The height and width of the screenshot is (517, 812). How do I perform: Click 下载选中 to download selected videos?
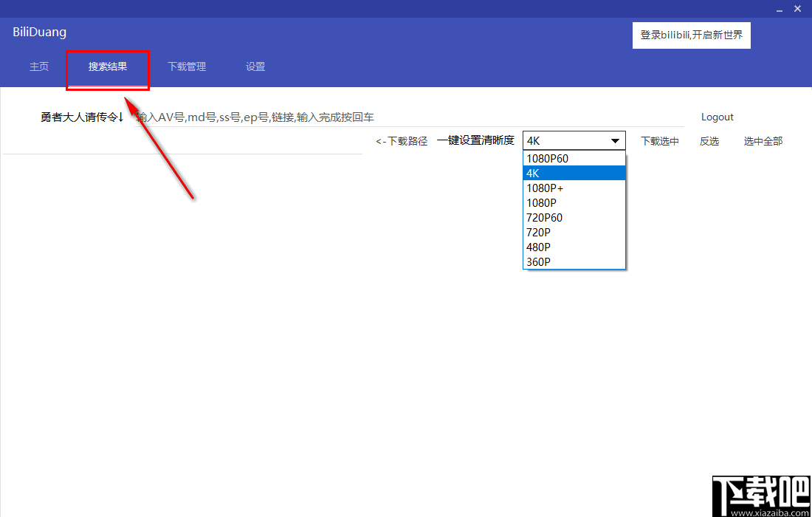pyautogui.click(x=659, y=141)
